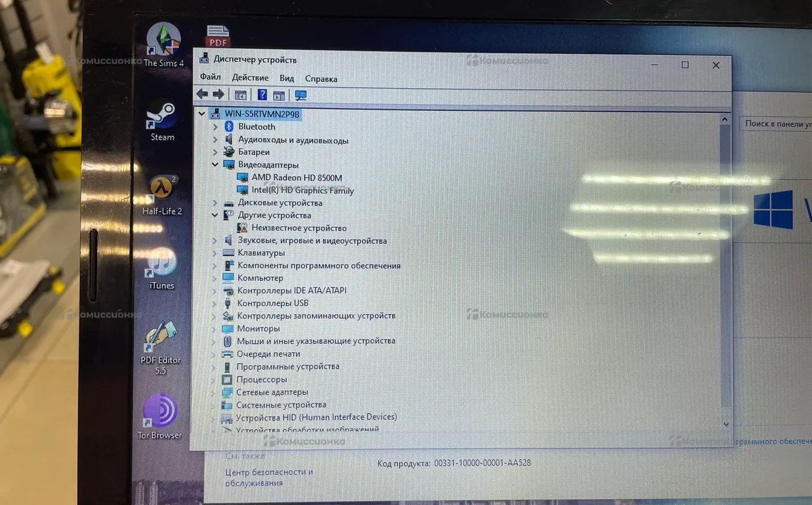Image resolution: width=812 pixels, height=505 pixels.
Task: Collapse the Видеоадаптеры category
Action: [215, 165]
